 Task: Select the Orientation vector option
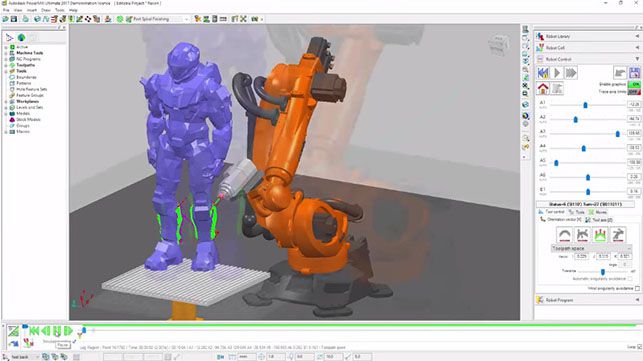pyautogui.click(x=561, y=220)
